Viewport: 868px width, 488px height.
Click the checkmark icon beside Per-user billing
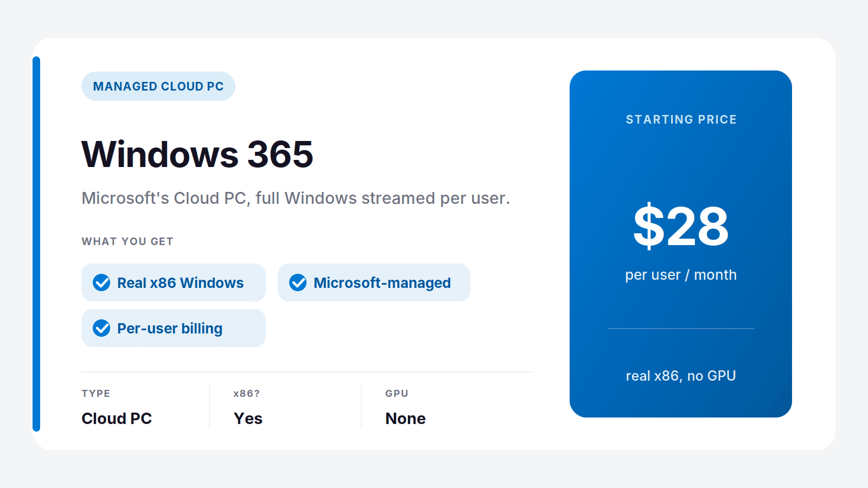101,328
